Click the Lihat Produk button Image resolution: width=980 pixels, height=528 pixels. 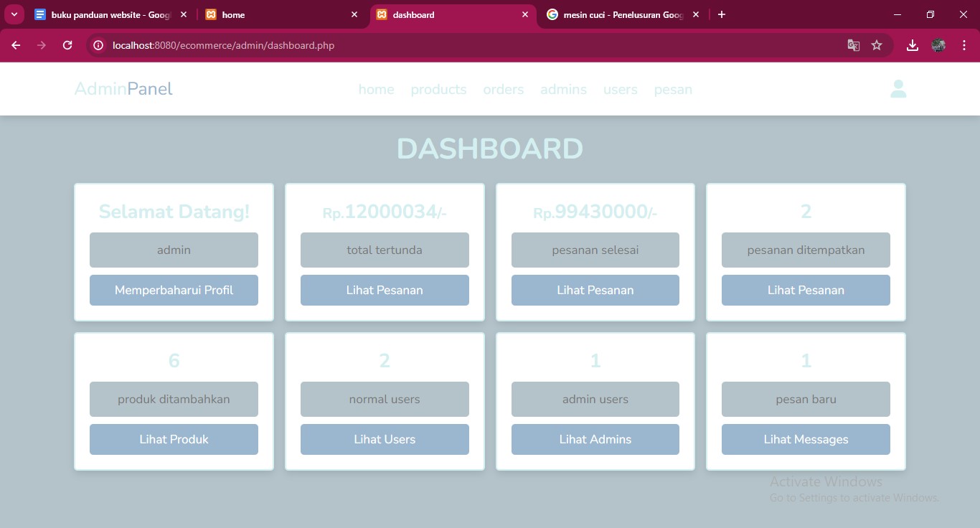point(174,439)
